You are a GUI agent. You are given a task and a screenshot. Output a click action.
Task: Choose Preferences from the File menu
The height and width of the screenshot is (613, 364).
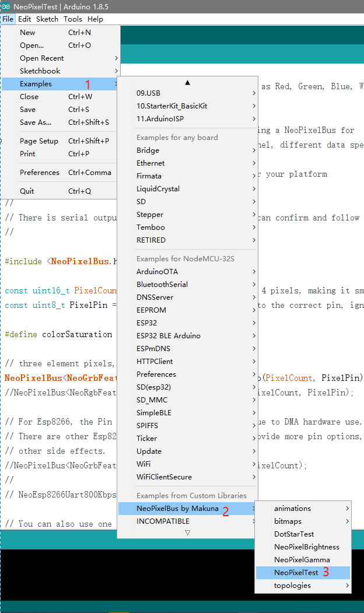40,173
